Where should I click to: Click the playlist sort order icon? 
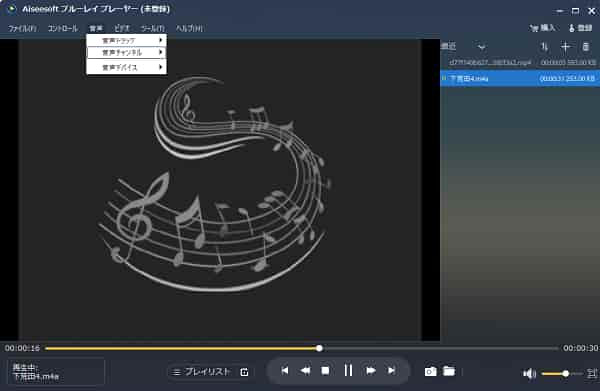click(x=545, y=47)
